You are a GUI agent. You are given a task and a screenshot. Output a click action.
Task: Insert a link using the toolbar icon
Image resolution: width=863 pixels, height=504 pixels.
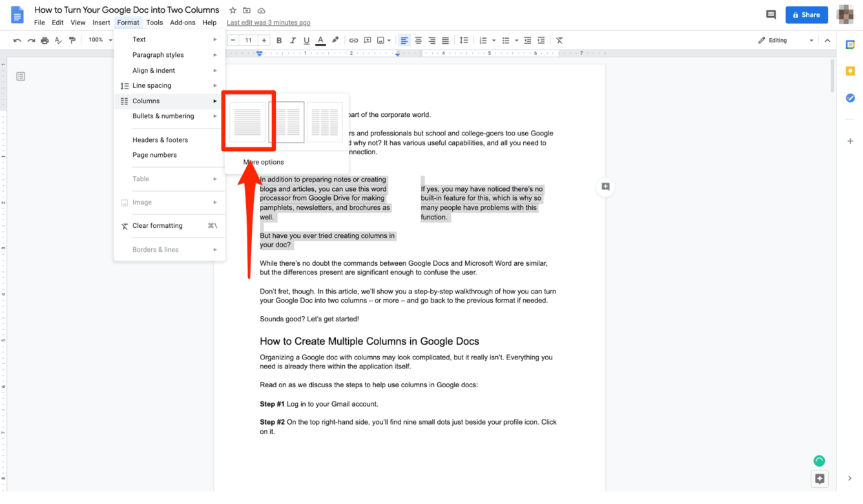pyautogui.click(x=353, y=40)
